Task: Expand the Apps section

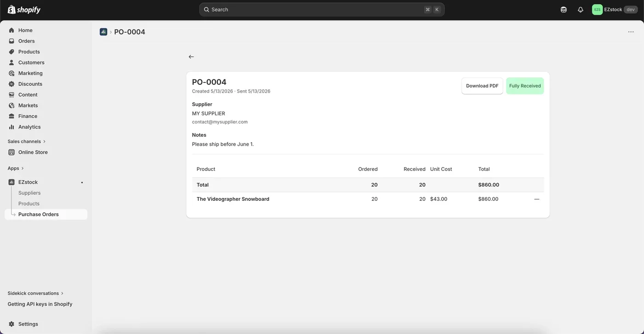Action: 16,168
